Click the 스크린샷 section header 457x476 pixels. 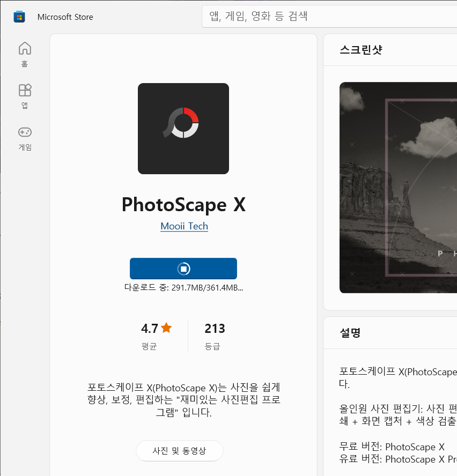pos(361,50)
